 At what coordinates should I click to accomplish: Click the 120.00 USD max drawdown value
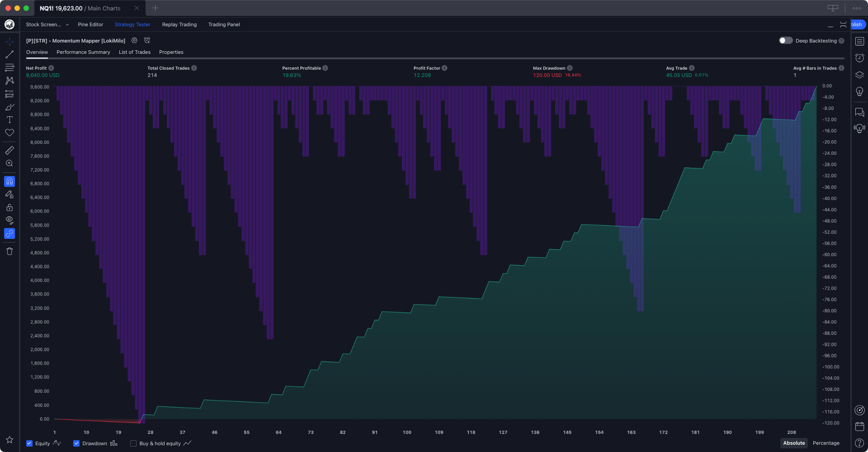click(547, 75)
